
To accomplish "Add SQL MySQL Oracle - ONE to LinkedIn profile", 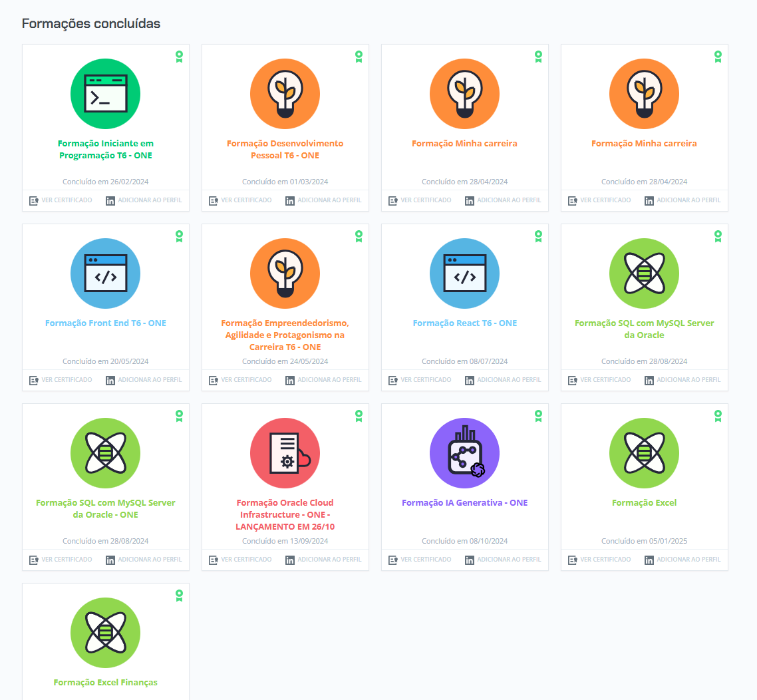I will [144, 560].
